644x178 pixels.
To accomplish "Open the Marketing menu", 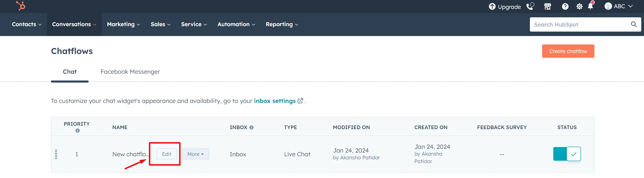I will coord(123,24).
